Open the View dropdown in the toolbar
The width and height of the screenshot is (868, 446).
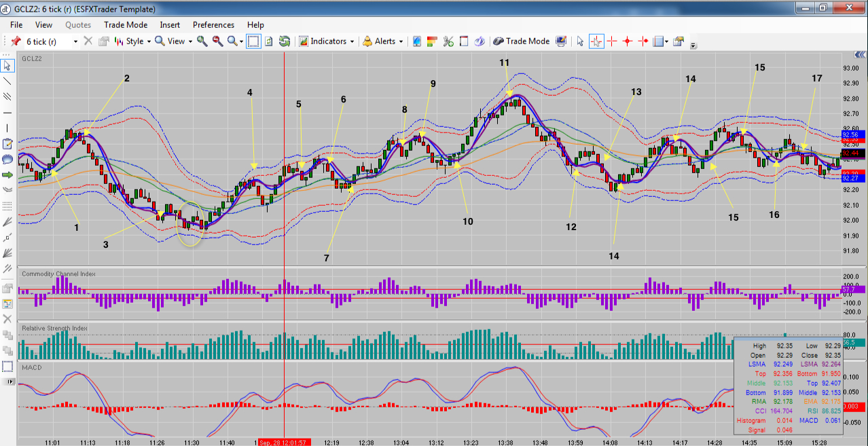[174, 41]
